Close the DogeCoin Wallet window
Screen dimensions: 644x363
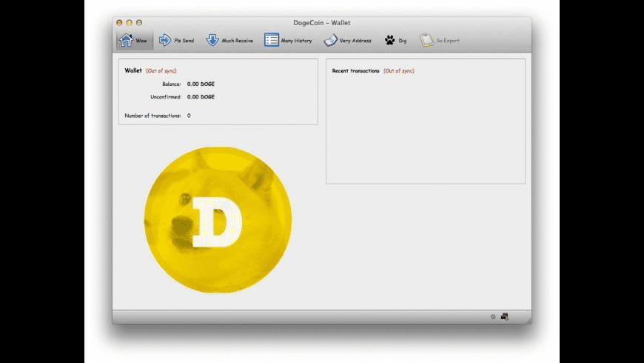(x=119, y=23)
